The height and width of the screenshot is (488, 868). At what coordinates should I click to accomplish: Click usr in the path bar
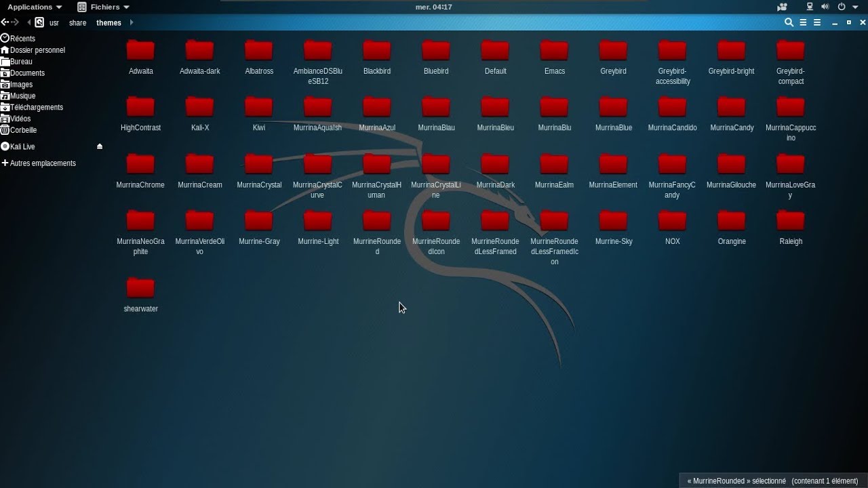54,22
